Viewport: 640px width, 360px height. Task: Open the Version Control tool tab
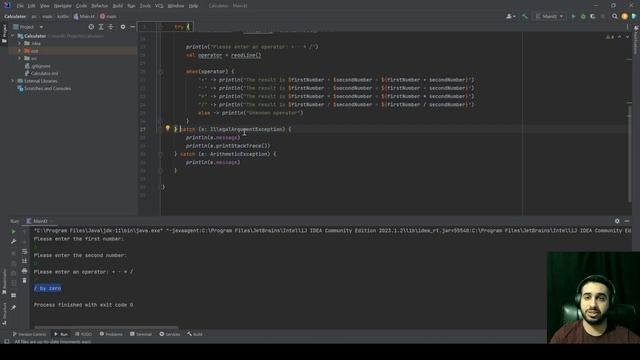pyautogui.click(x=29, y=334)
